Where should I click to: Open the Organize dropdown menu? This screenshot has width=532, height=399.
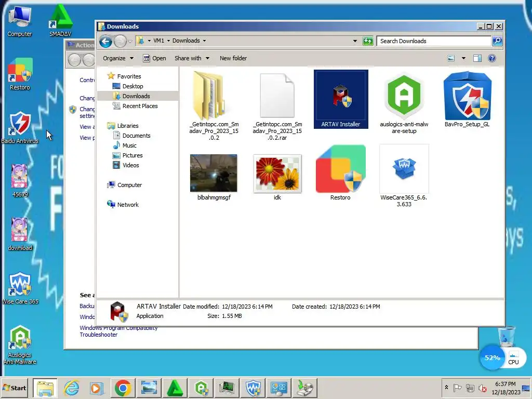(118, 58)
